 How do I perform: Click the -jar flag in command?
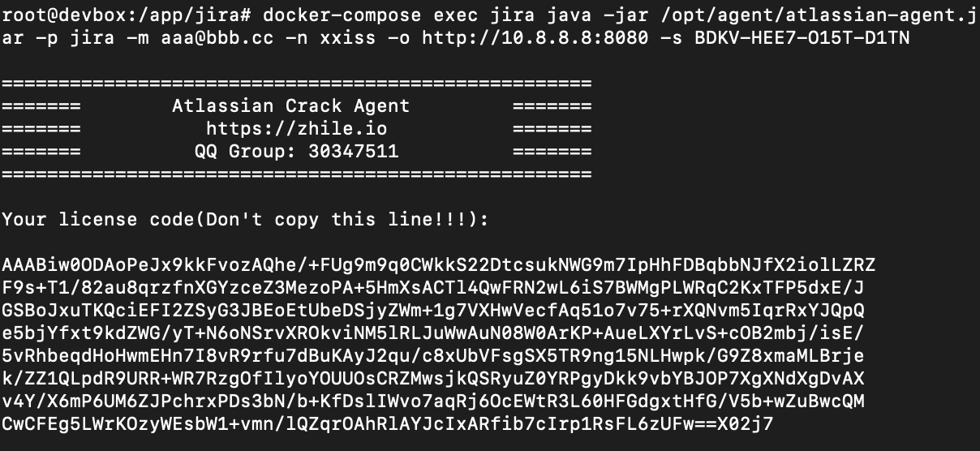coord(623,15)
